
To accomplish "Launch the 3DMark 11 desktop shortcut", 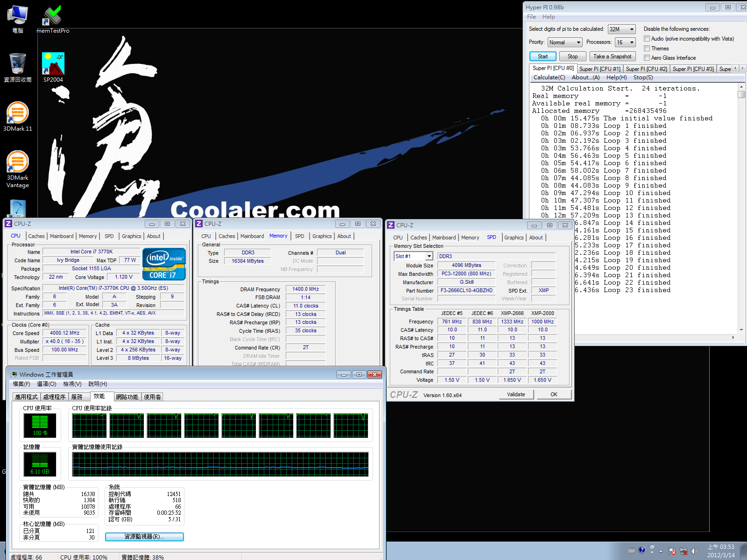I will (x=18, y=117).
